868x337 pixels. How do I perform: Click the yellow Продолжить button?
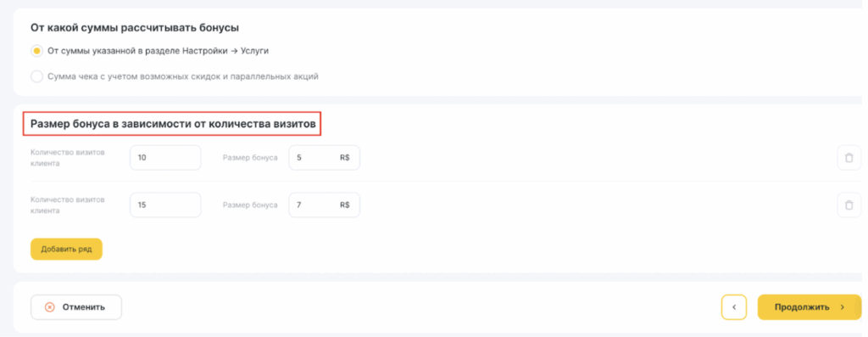pos(810,307)
